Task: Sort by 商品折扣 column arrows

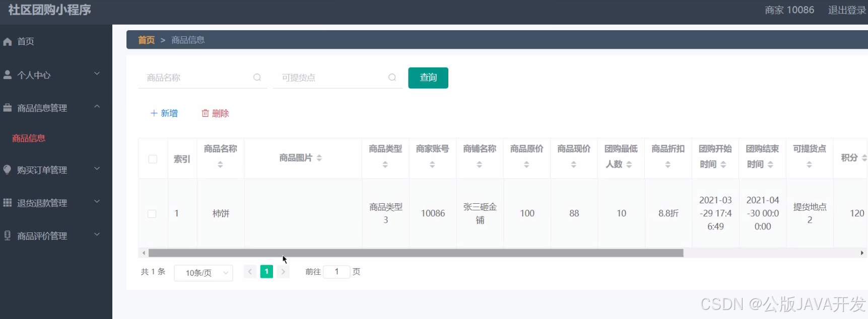Action: click(667, 165)
